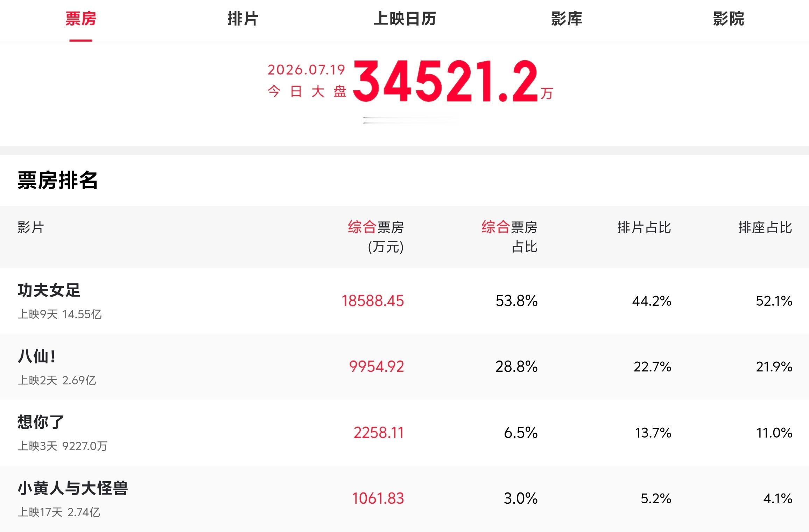The image size is (809, 532).
Task: Go to the 影库 tab
Action: pyautogui.click(x=567, y=19)
